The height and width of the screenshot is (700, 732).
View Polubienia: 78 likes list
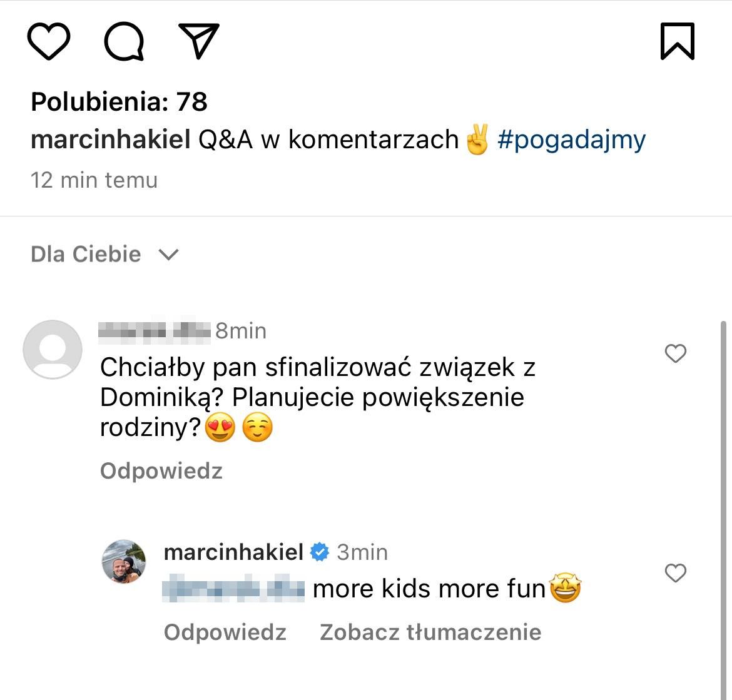pos(119,101)
